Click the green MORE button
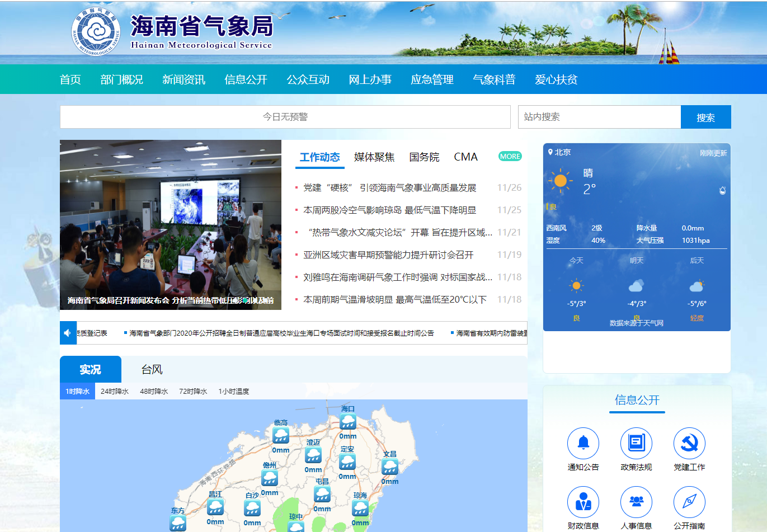Viewport: 767px width, 532px height. [x=510, y=157]
